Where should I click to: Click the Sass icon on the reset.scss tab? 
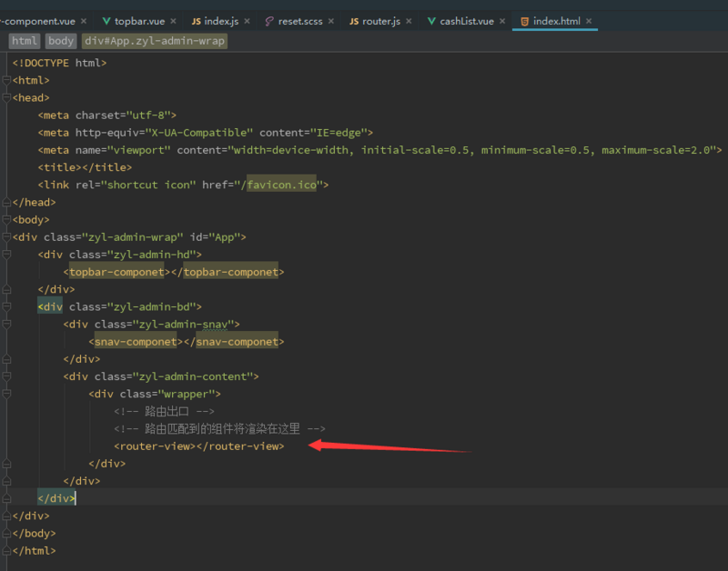coord(268,20)
